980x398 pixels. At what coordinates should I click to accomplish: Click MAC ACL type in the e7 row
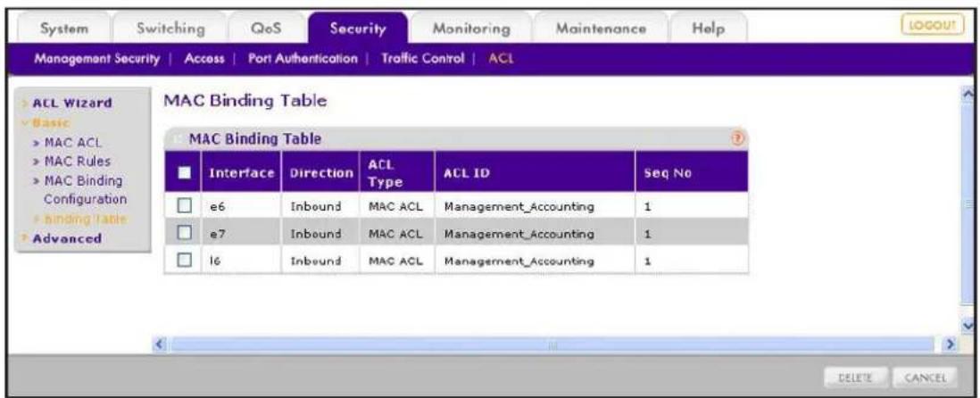(396, 235)
